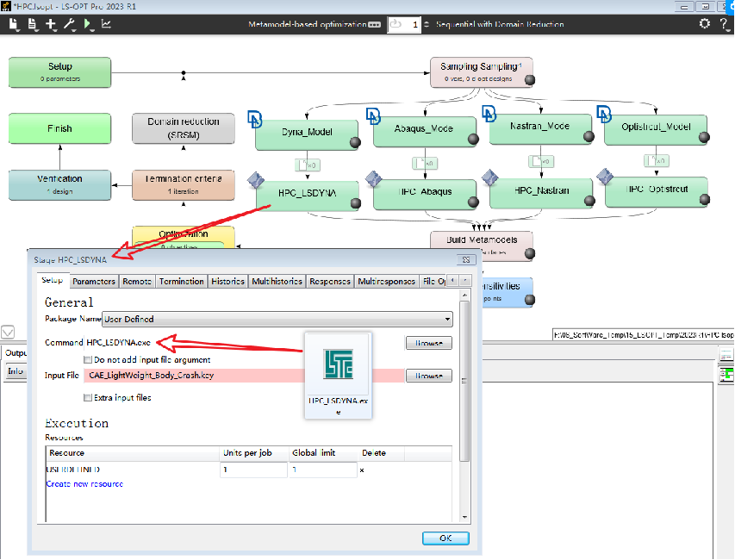Click the Verification box
This screenshot has width=735, height=560.
[60, 185]
